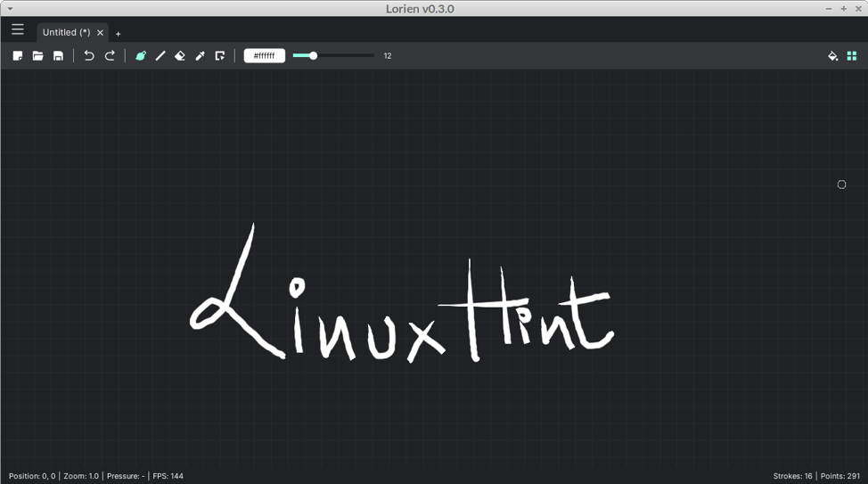The width and height of the screenshot is (868, 484).
Task: Open the canvas background color icon
Action: click(x=832, y=56)
